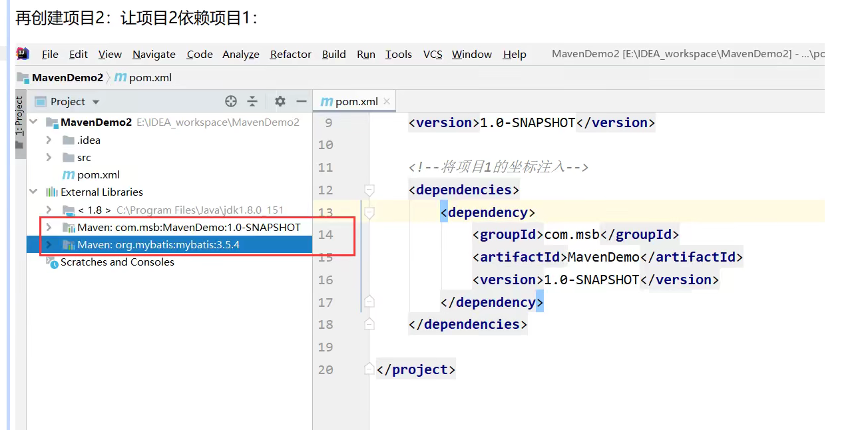Viewport: 868px width, 430px height.
Task: Open the Window menu
Action: (x=472, y=55)
